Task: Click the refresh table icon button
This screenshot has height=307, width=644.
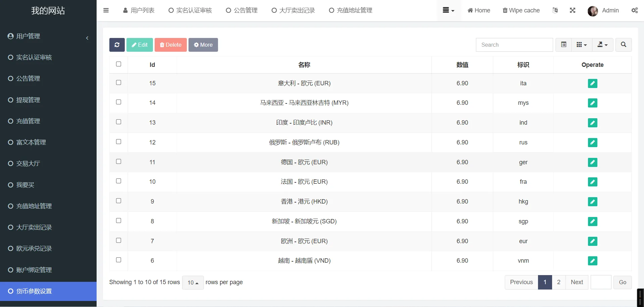Action: coord(117,45)
